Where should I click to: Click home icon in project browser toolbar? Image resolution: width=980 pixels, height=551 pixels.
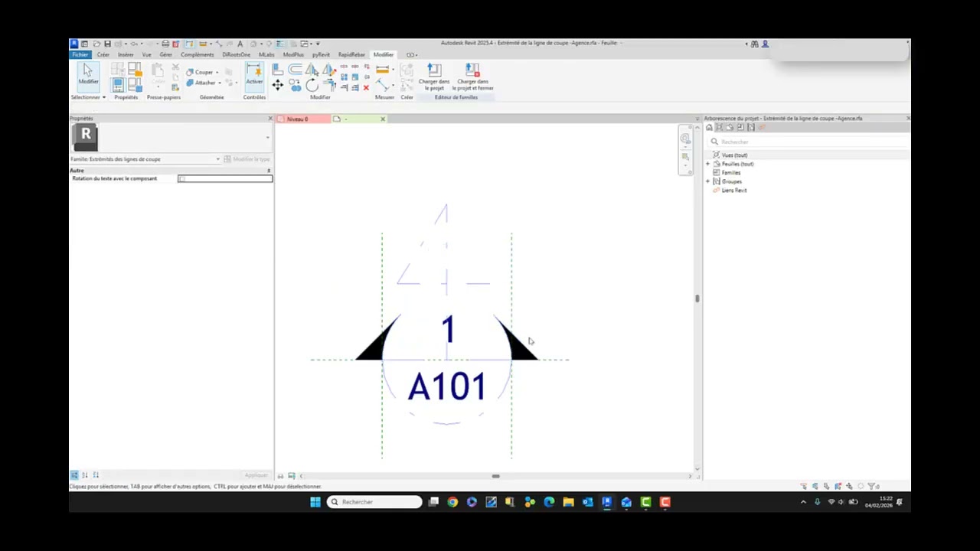[709, 127]
